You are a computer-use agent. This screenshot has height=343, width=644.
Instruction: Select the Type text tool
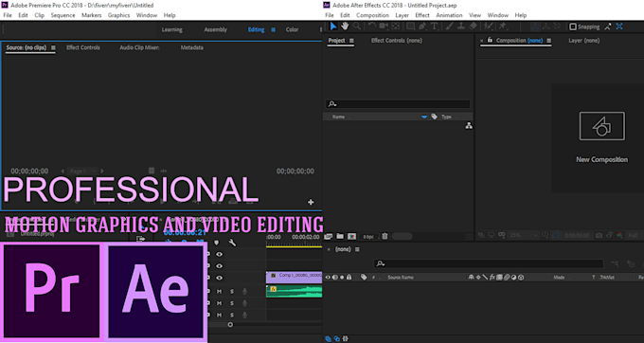tap(434, 27)
